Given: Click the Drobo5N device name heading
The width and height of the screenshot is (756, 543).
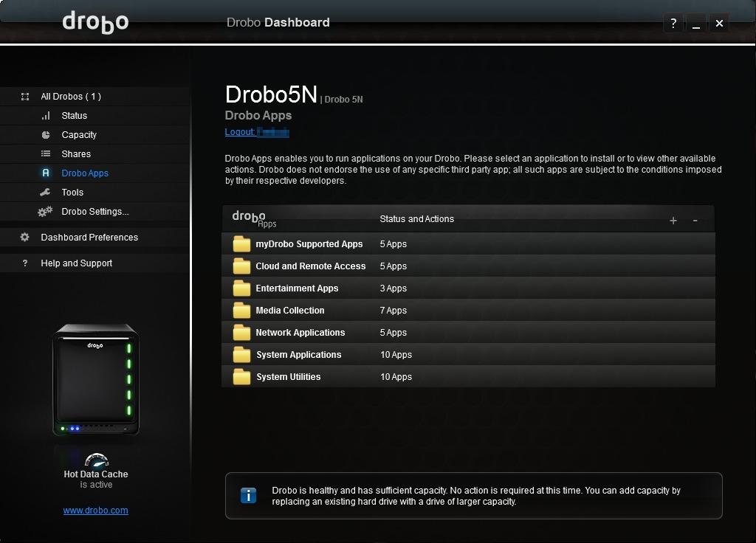Looking at the screenshot, I should 271,94.
